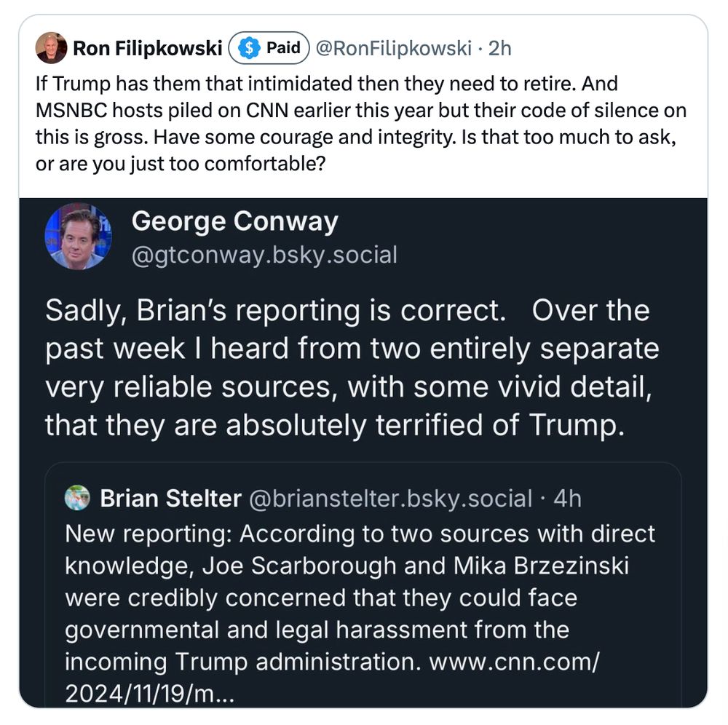The width and height of the screenshot is (728, 725).
Task: Open the embedded dark Bluesky screenshot image
Action: tap(363, 453)
